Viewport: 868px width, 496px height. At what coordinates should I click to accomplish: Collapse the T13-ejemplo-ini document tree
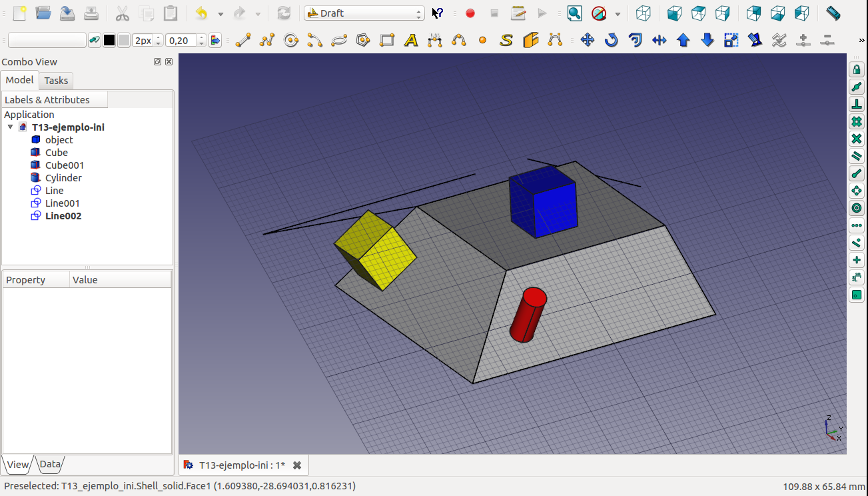pos(11,127)
